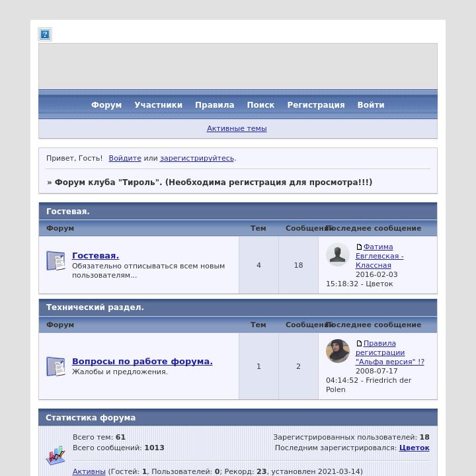Open the Участники menu item
The height and width of the screenshot is (476, 476).
click(159, 104)
